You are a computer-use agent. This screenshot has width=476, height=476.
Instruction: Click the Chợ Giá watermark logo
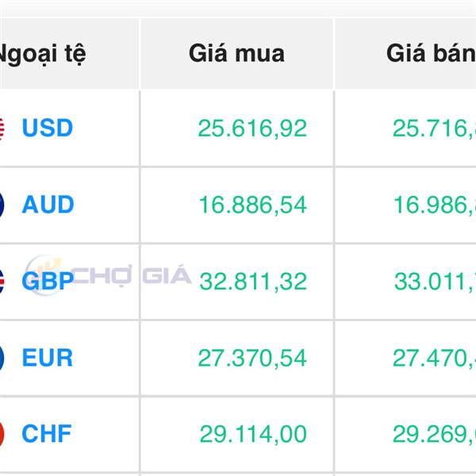[108, 275]
